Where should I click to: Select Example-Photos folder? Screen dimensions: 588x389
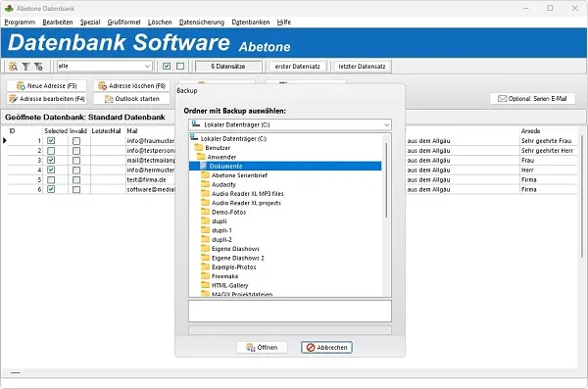(x=233, y=267)
